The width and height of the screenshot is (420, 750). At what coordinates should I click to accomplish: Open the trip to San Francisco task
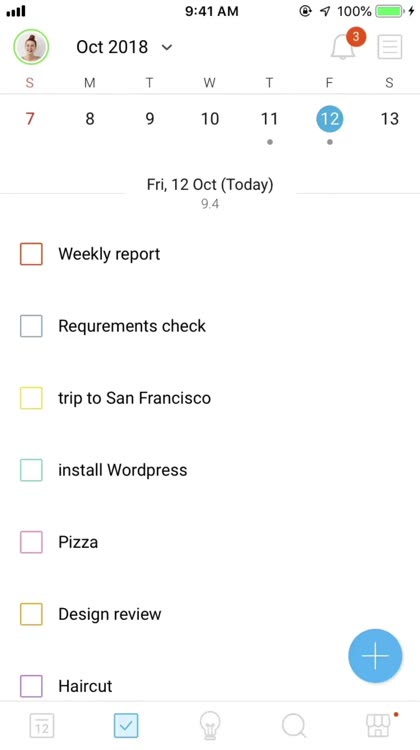pos(134,398)
